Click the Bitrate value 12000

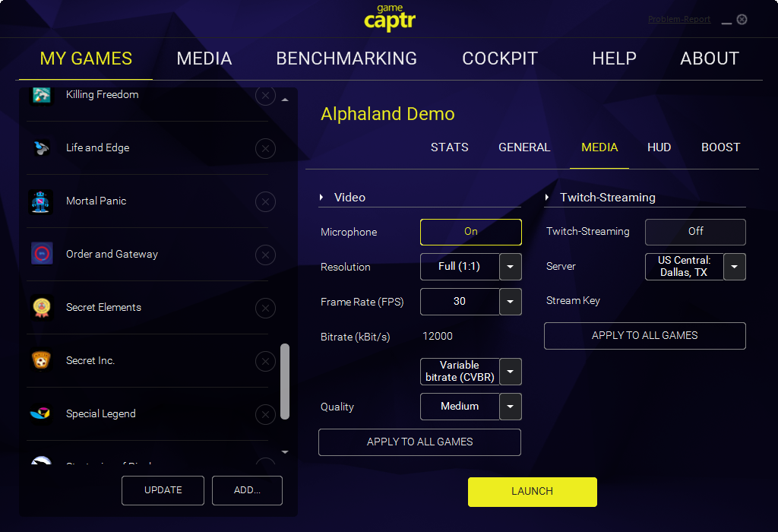[x=437, y=337]
